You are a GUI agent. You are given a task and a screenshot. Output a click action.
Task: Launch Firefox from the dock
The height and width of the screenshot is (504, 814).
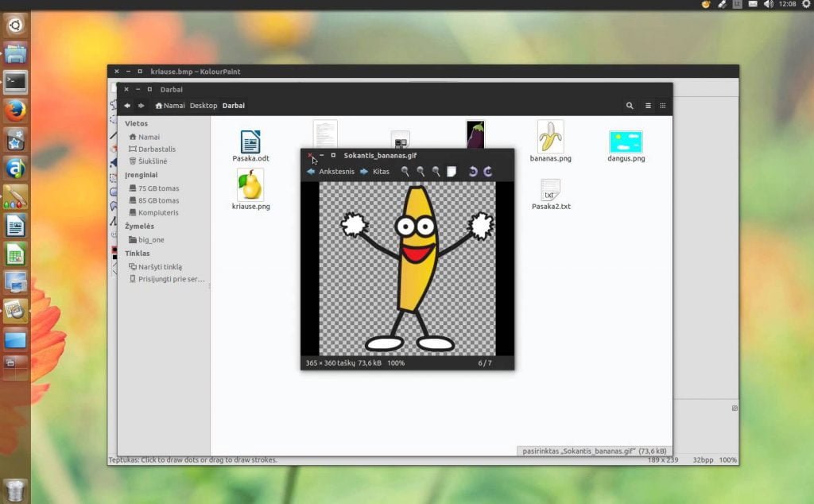coord(15,110)
